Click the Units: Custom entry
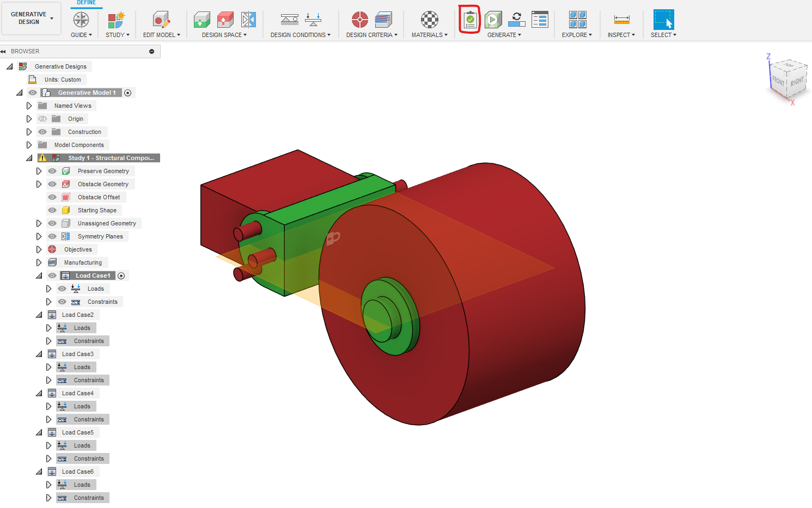 pos(62,79)
